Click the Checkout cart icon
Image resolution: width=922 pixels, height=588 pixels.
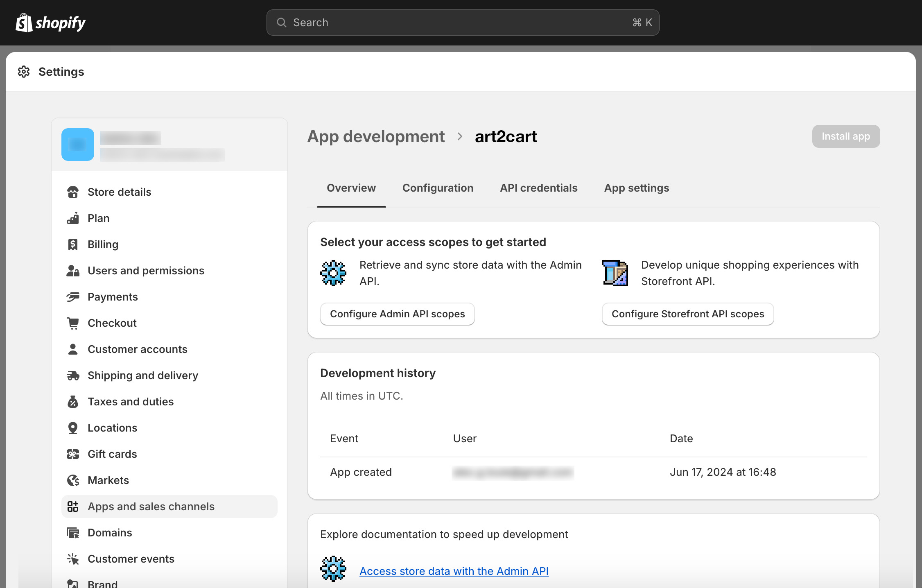73,323
